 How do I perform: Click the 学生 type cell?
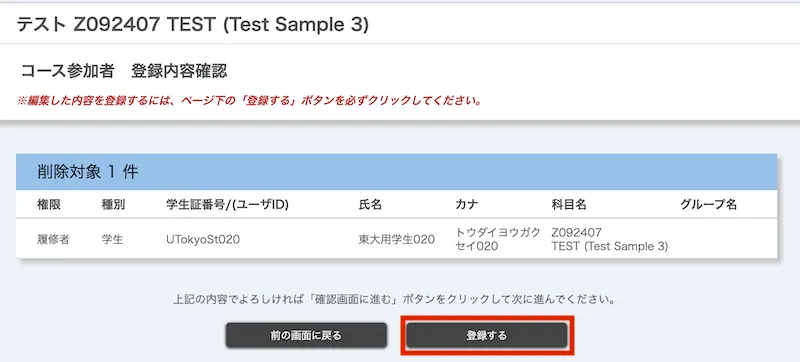point(112,239)
